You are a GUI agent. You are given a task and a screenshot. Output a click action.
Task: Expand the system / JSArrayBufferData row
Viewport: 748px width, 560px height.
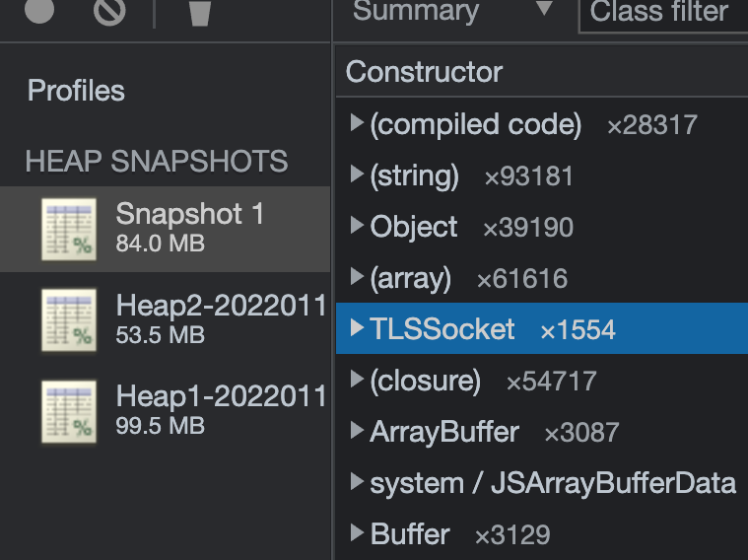click(358, 483)
